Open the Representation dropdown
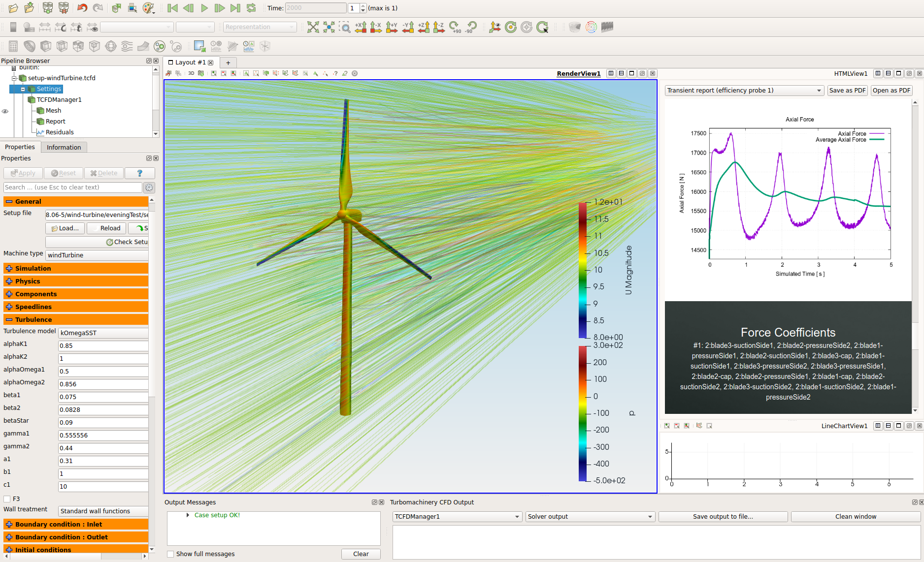Viewport: 924px width, 562px height. (260, 27)
